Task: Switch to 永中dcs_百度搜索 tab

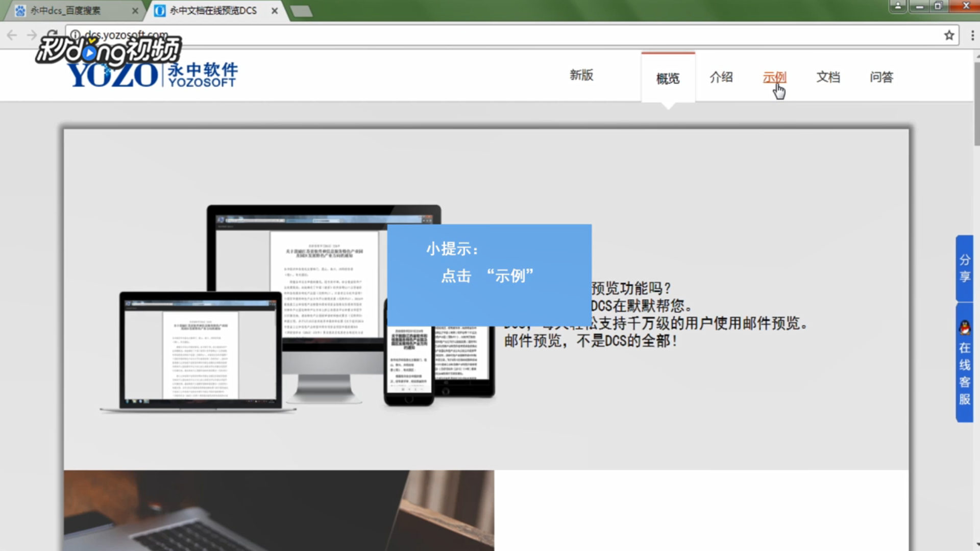Action: coord(75,11)
